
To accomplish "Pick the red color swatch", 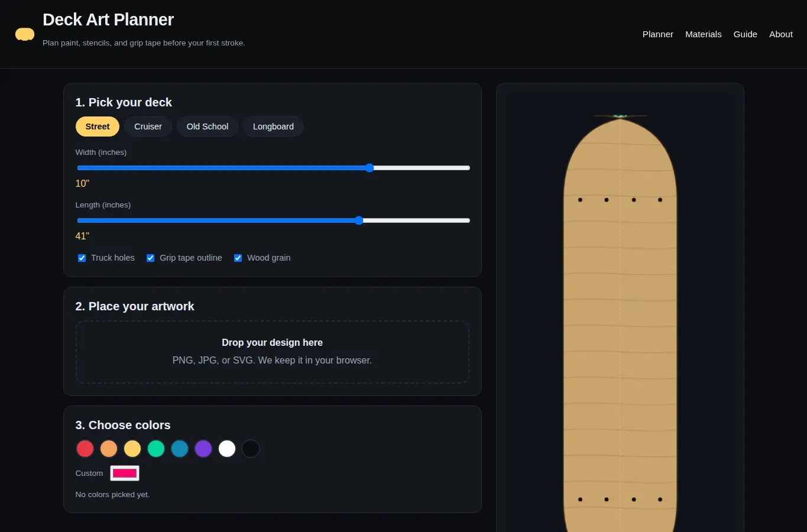I will pyautogui.click(x=85, y=449).
